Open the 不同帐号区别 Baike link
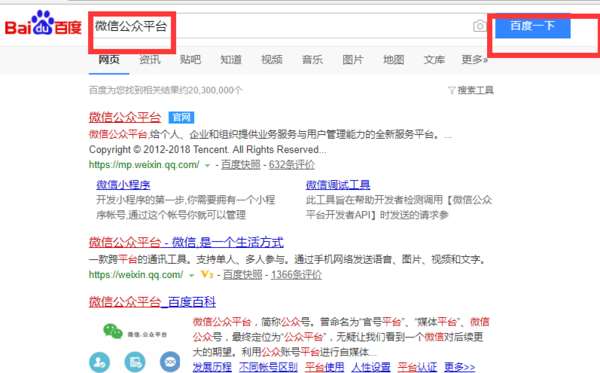Screen dimensions: 600x373 (x=268, y=367)
